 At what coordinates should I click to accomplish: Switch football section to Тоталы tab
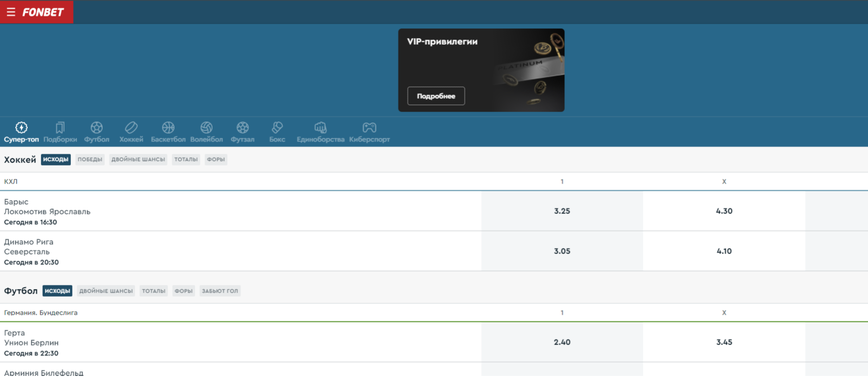(154, 291)
